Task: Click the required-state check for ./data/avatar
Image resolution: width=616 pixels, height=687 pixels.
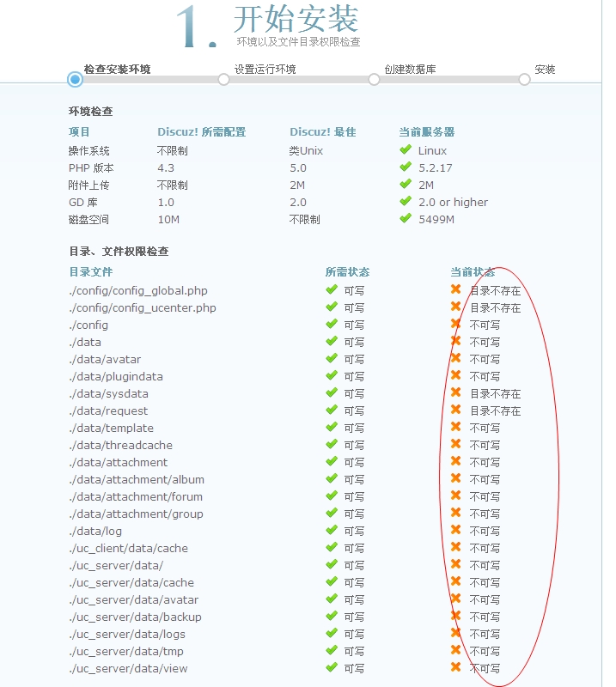Action: [332, 358]
